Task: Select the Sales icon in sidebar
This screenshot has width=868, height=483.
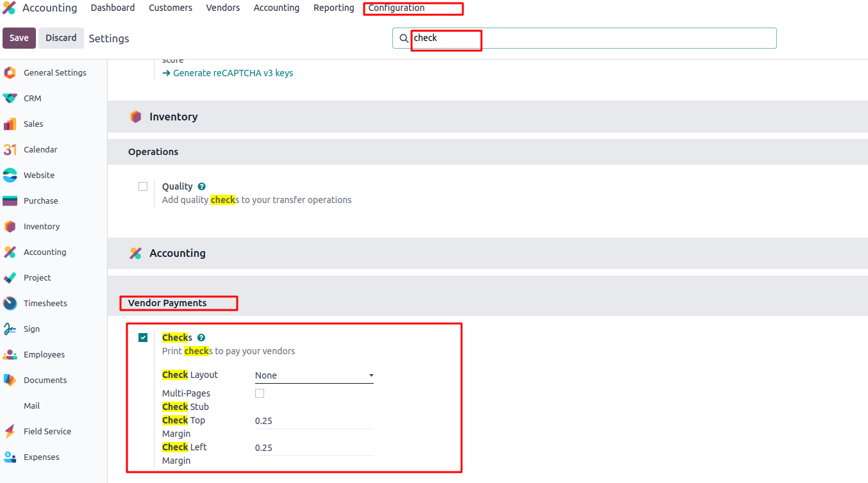Action: [x=10, y=124]
